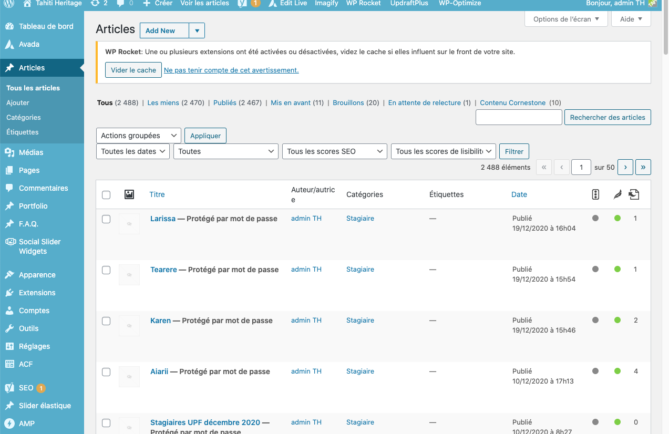Image resolution: width=669 pixels, height=434 pixels.
Task: Open the Toutes categories dropdown
Action: click(x=226, y=151)
